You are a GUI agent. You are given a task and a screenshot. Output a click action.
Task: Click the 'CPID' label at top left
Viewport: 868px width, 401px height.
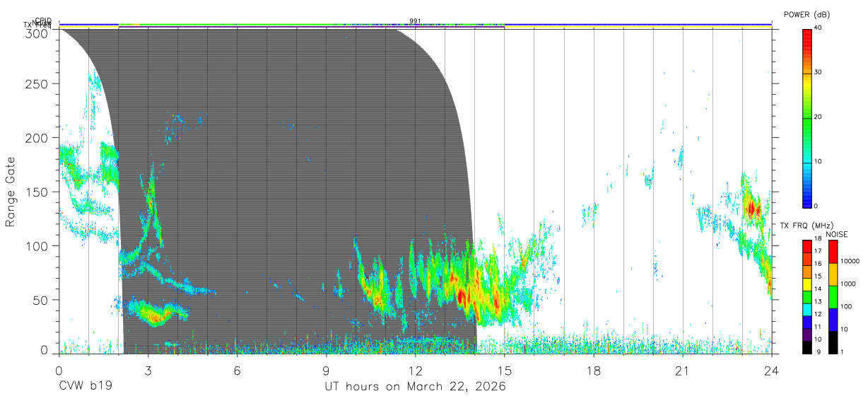(x=43, y=21)
